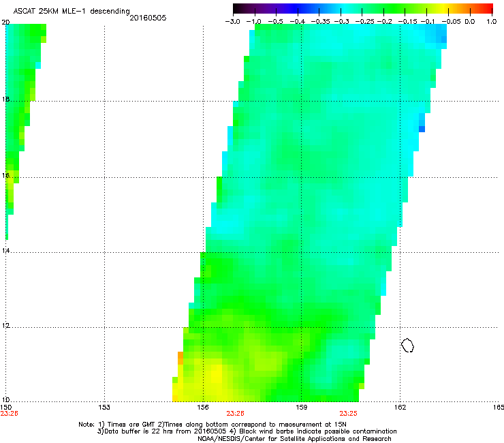Click the dark blue pixel on swath's right edge

[x=422, y=129]
